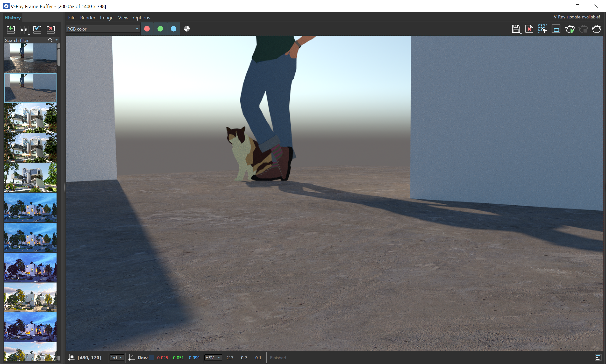
Task: Toggle the pixel info lock icon
Action: click(x=71, y=357)
